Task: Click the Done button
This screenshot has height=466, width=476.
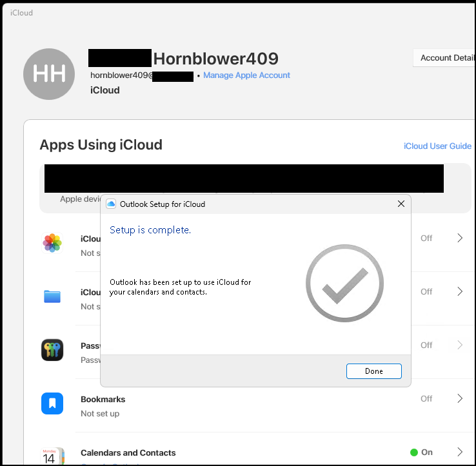Action: 373,371
